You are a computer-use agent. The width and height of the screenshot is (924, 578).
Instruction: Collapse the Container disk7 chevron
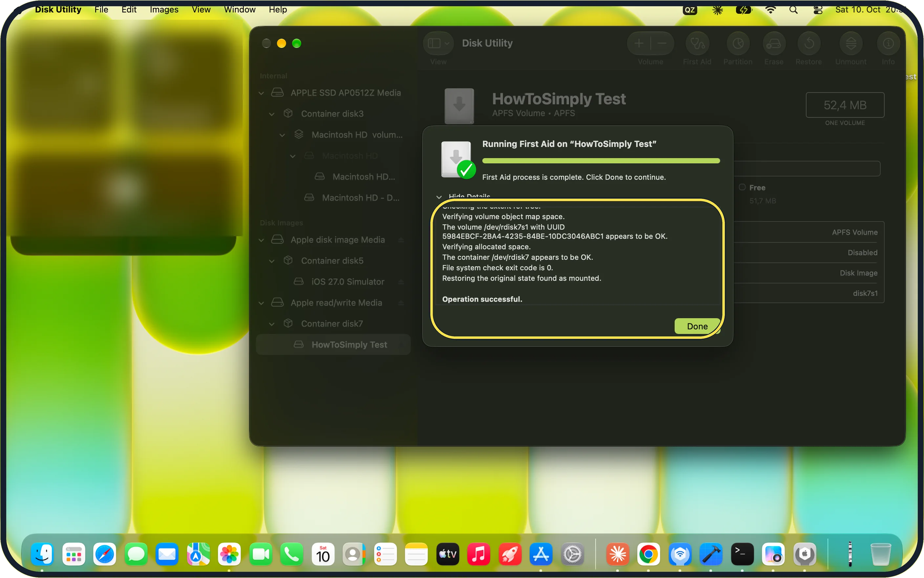[272, 324]
